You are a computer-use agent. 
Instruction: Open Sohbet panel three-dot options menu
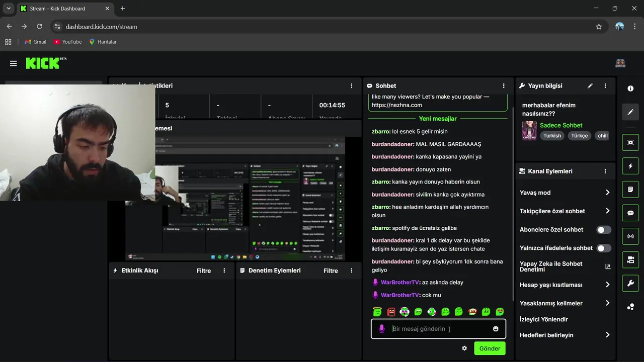point(504,86)
